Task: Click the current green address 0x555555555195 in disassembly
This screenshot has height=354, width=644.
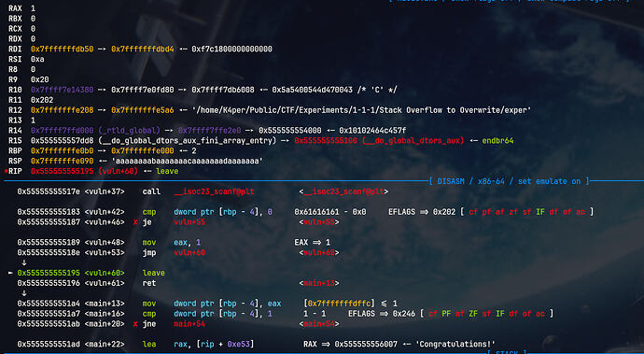Action: (49, 273)
